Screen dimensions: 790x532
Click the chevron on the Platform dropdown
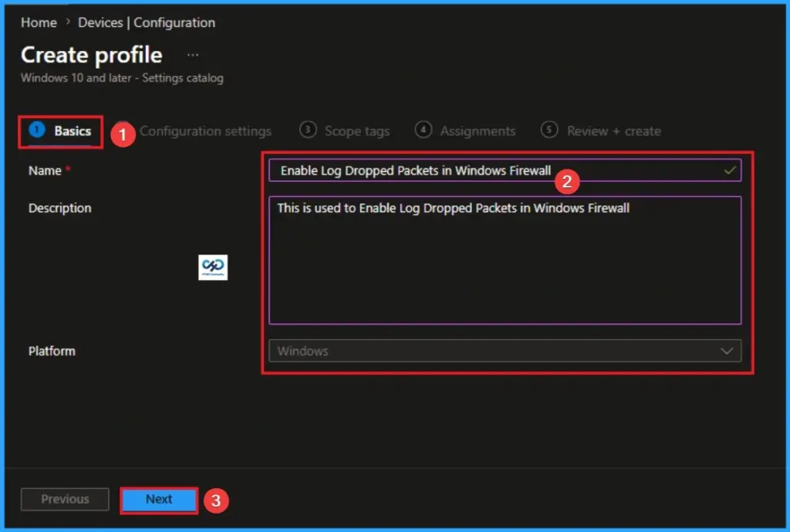pos(728,351)
